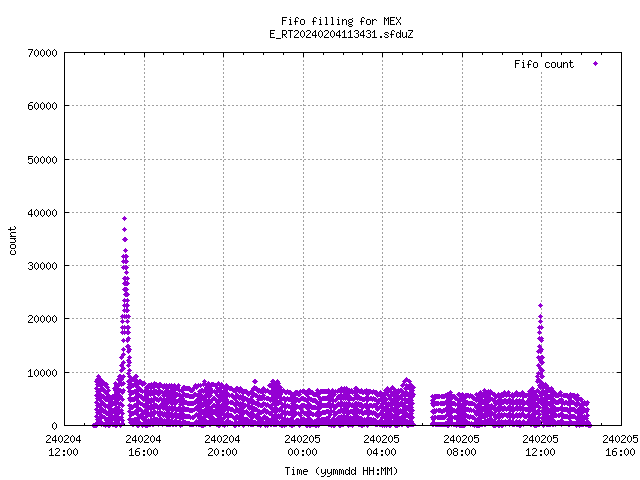Click the y-axis tick 20000
The image size is (640, 480).
tap(42, 319)
